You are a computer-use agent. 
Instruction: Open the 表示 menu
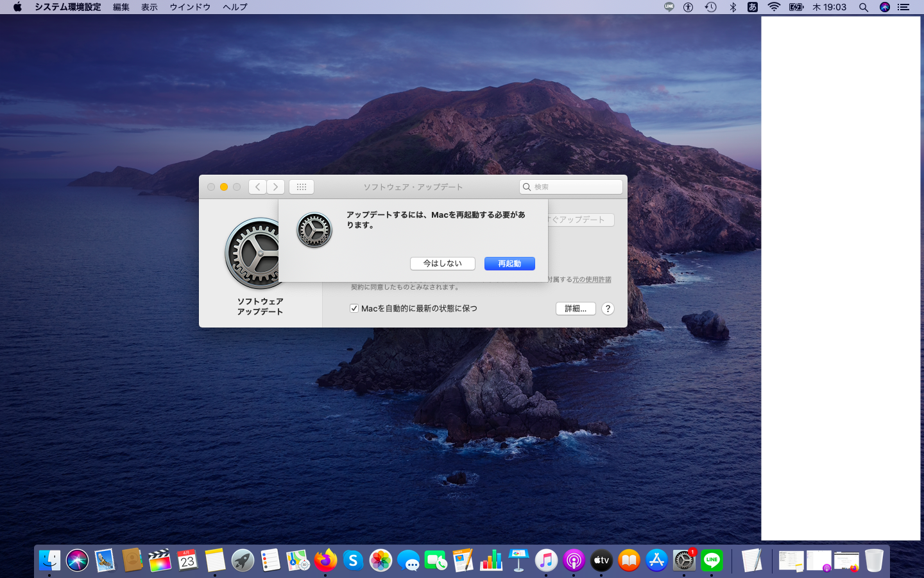click(x=150, y=7)
